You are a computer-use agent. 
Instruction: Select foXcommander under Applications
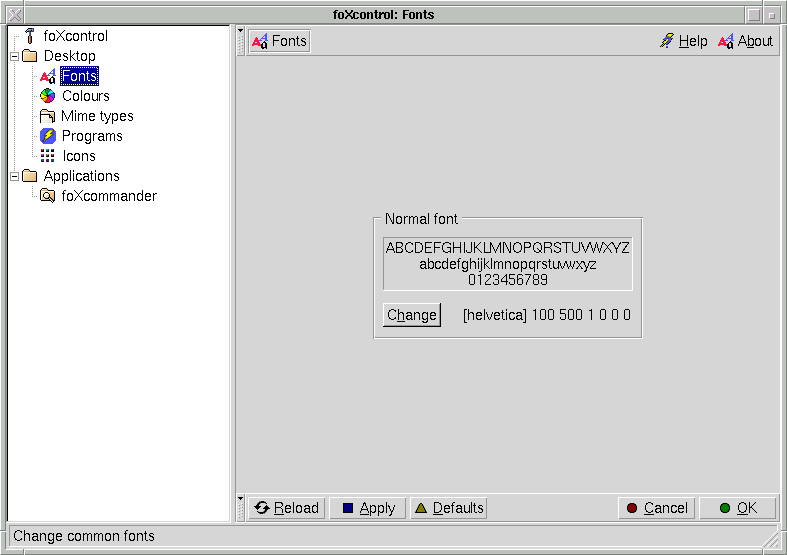[109, 196]
